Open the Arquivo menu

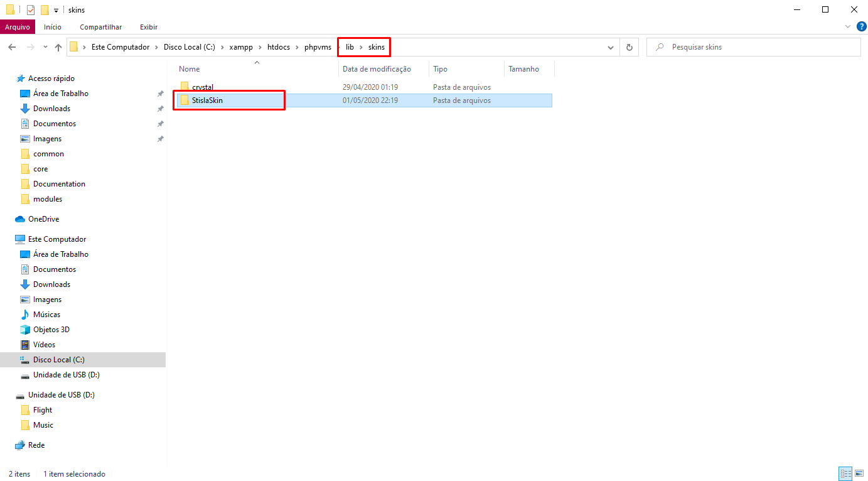18,27
